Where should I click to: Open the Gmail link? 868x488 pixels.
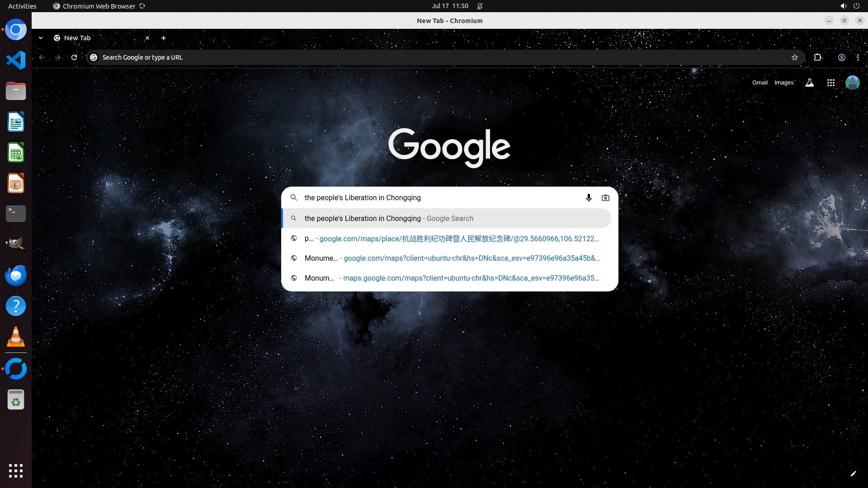coord(759,83)
